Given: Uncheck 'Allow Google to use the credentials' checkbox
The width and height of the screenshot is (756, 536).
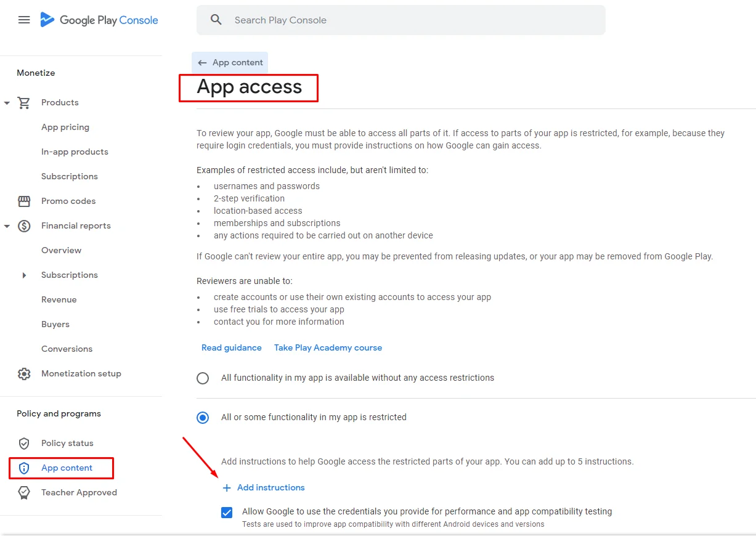Looking at the screenshot, I should (x=227, y=512).
